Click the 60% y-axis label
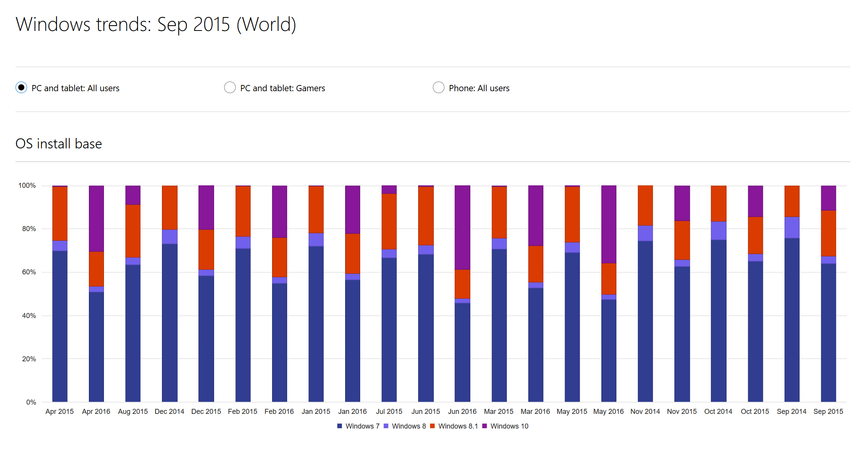The width and height of the screenshot is (868, 456). click(x=29, y=272)
